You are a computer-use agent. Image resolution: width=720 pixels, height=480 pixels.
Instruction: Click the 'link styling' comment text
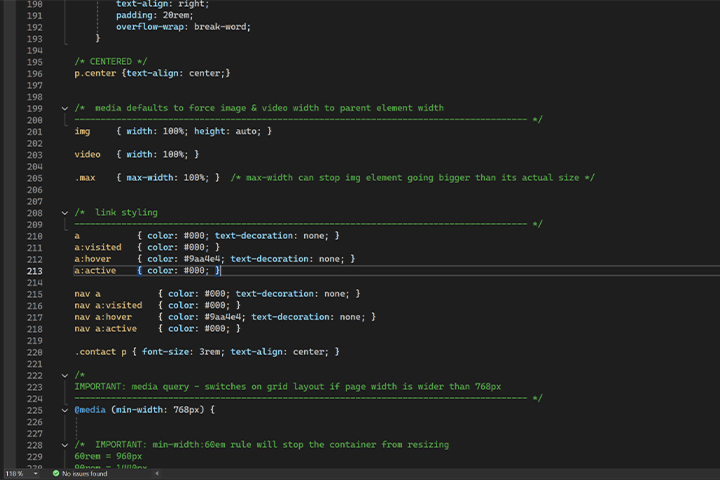pyautogui.click(x=126, y=212)
